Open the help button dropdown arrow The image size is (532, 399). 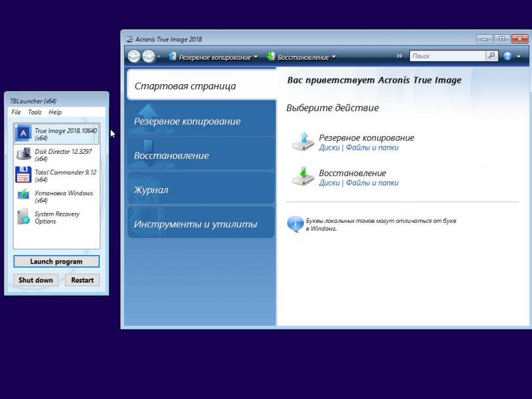pyautogui.click(x=519, y=57)
